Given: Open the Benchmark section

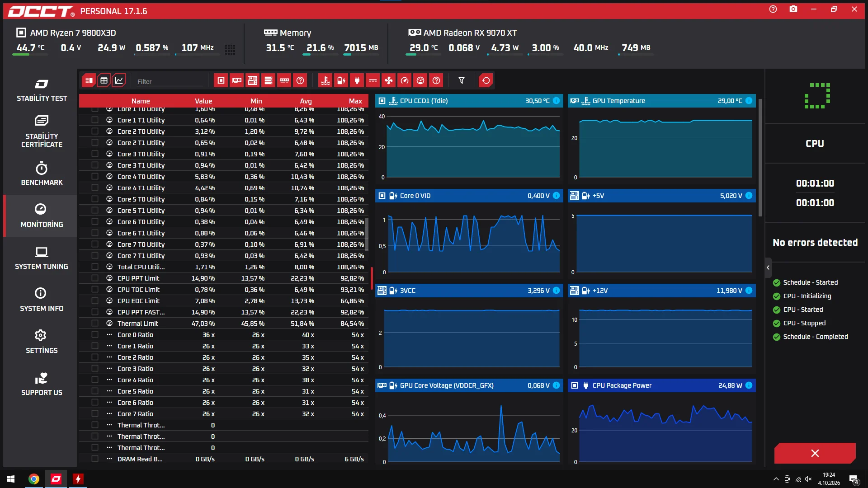Looking at the screenshot, I should pyautogui.click(x=42, y=174).
